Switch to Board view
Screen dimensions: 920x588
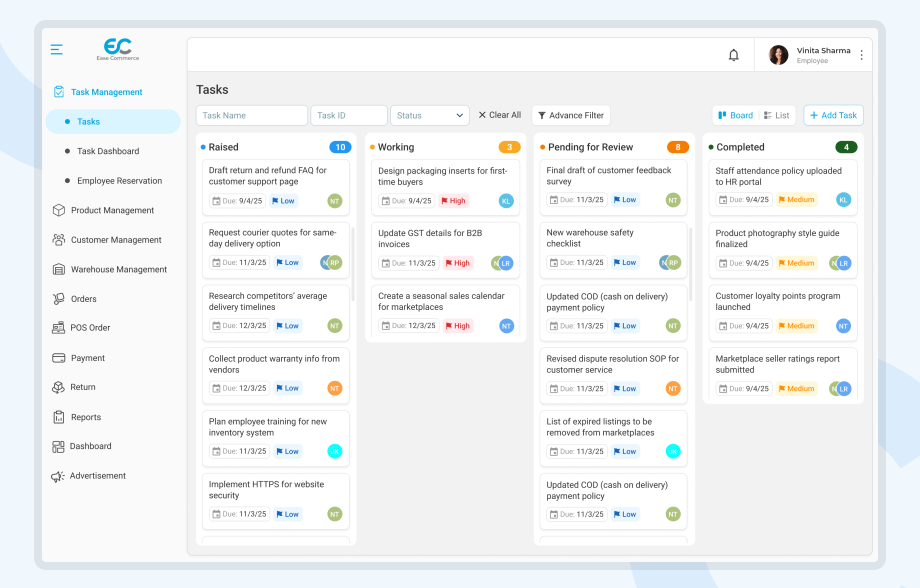735,115
